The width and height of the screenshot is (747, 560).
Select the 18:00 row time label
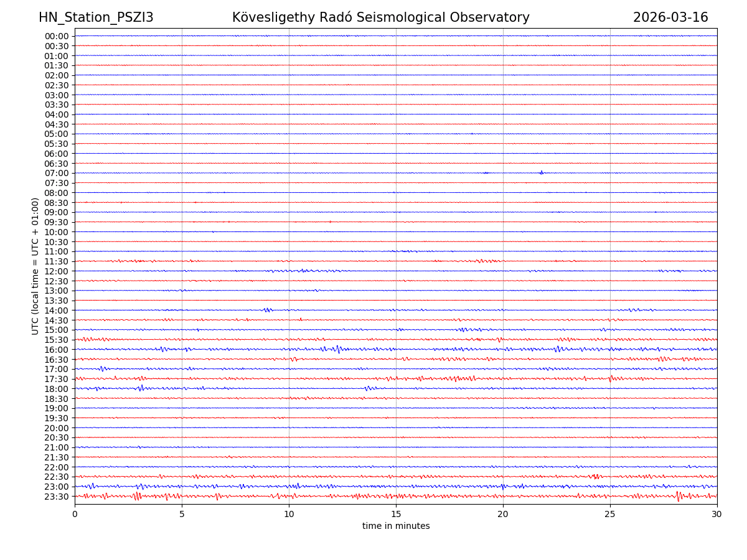coord(57,389)
